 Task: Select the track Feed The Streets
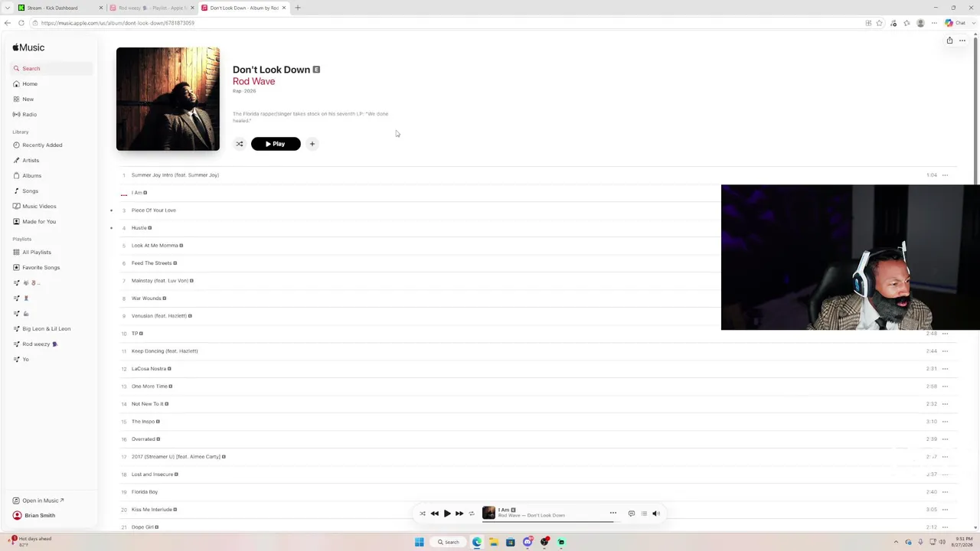click(x=152, y=263)
